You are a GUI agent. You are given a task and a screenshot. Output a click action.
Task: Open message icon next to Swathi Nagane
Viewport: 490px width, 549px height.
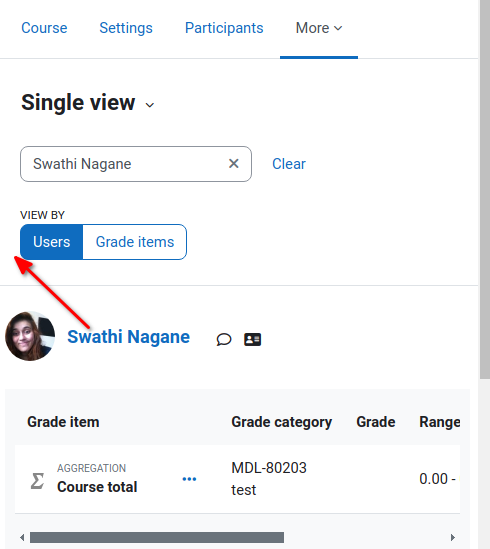[224, 339]
